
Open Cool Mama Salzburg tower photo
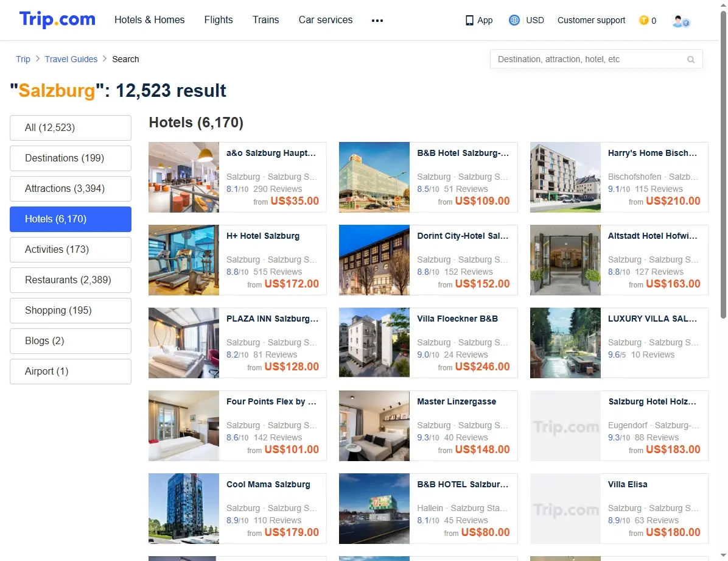(184, 509)
